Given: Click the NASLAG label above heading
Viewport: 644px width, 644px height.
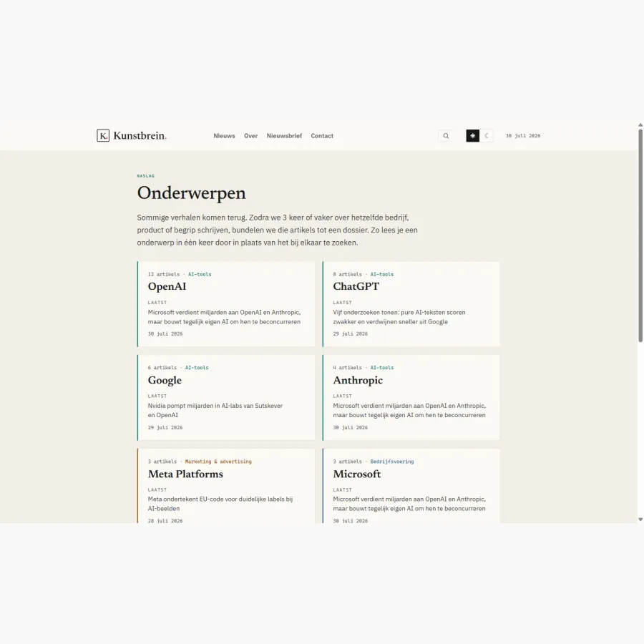Looking at the screenshot, I should click(146, 176).
